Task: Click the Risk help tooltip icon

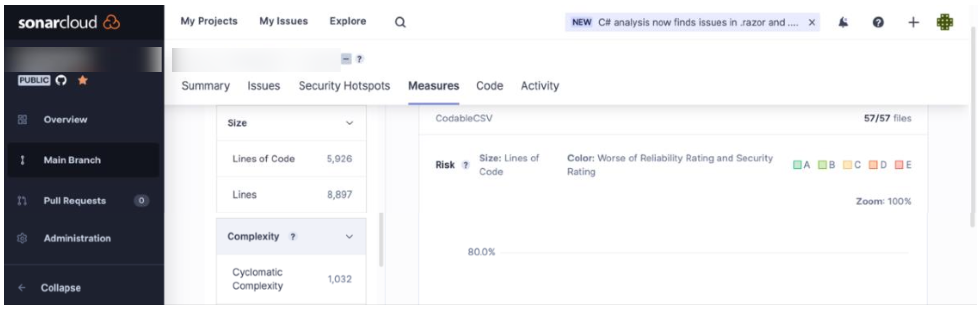Action: tap(465, 165)
